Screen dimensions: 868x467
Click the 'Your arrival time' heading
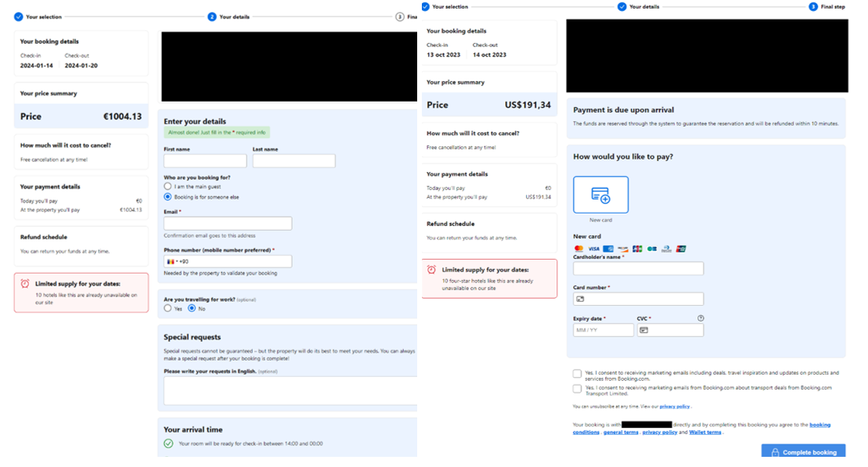[193, 429]
